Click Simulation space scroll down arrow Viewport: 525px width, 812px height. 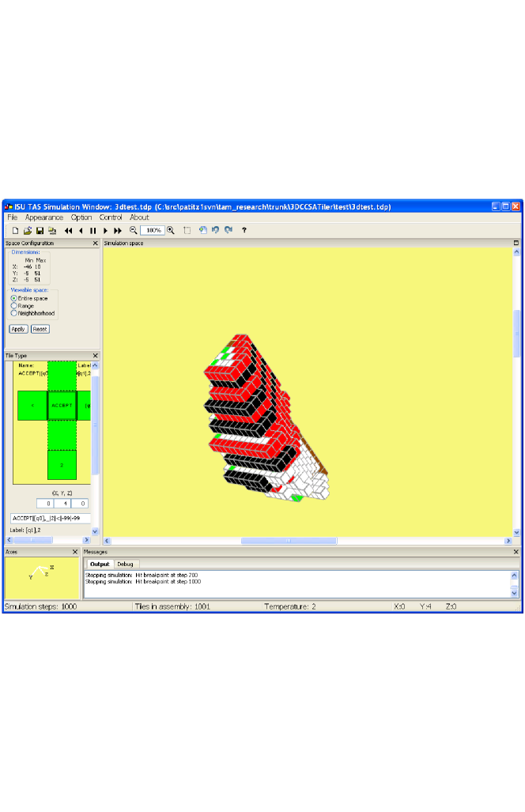(x=516, y=532)
